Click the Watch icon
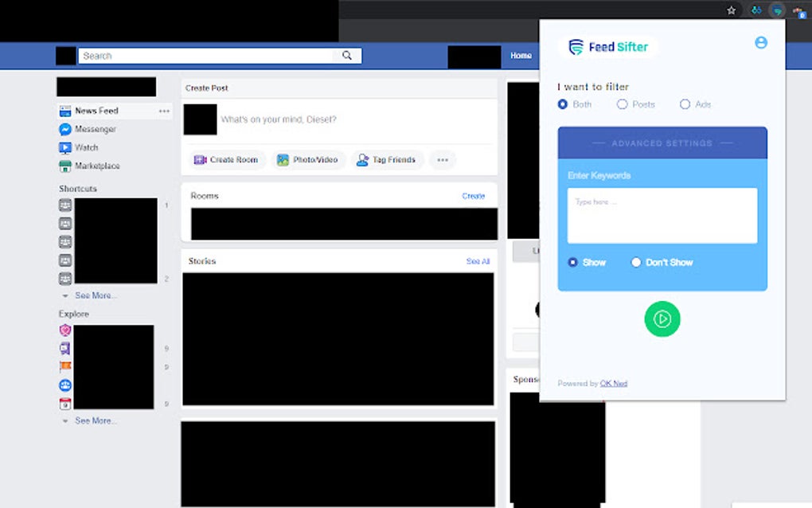 tap(65, 147)
